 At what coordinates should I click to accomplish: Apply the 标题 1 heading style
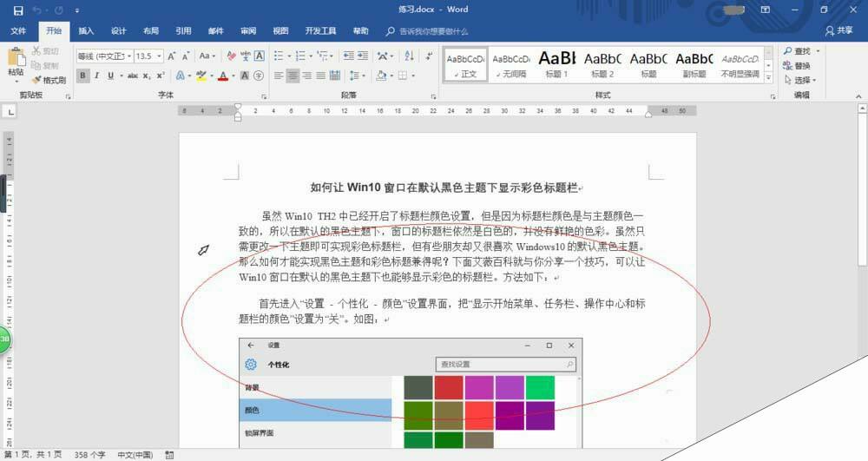coord(557,64)
